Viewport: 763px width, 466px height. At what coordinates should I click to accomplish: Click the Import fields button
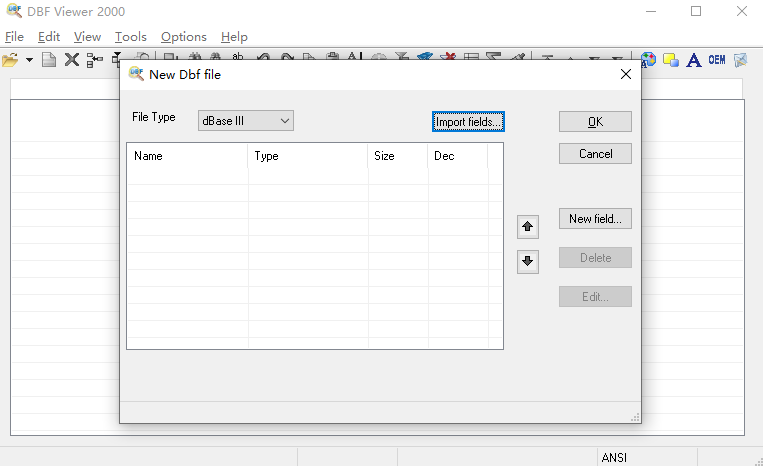468,122
